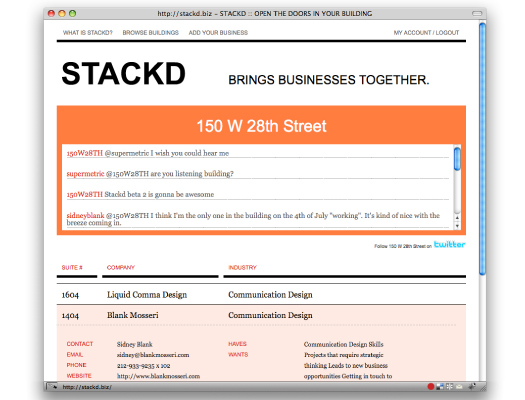Click the pushpin icon in status bar

(472, 387)
